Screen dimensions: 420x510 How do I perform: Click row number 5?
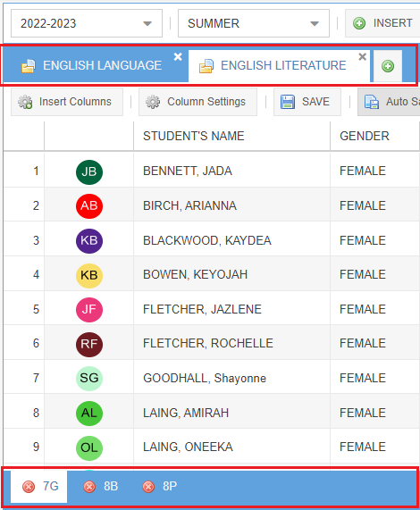point(36,309)
